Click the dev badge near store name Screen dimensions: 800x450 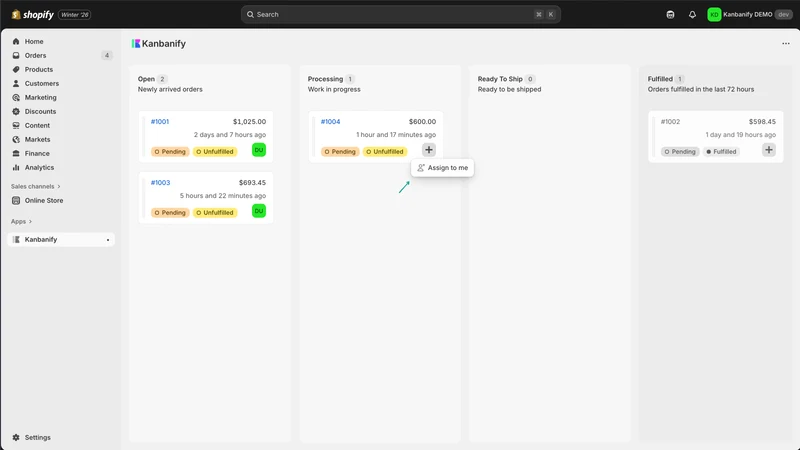[784, 14]
